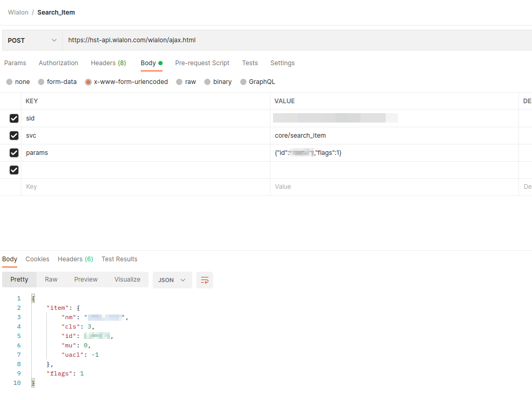This screenshot has height=400, width=532.
Task: Go to response Cookies tab
Action: [38, 259]
